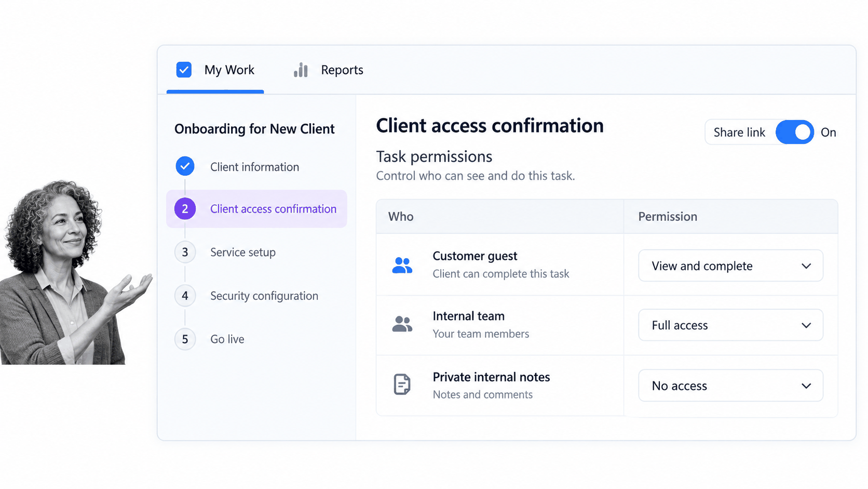Switch to the My Work tab

click(x=215, y=70)
